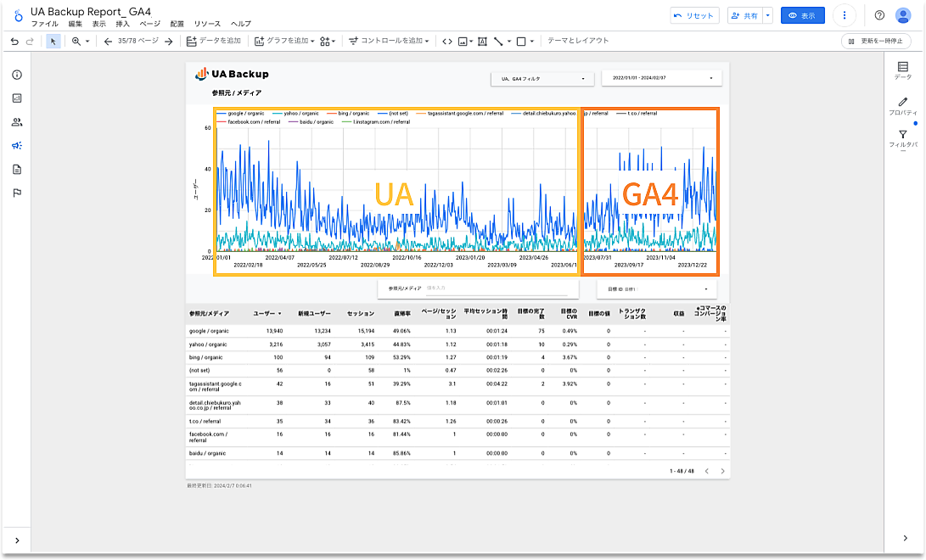This screenshot has height=560, width=926.
Task: Toggle 更新を一時停止 pause updates button
Action: (876, 41)
